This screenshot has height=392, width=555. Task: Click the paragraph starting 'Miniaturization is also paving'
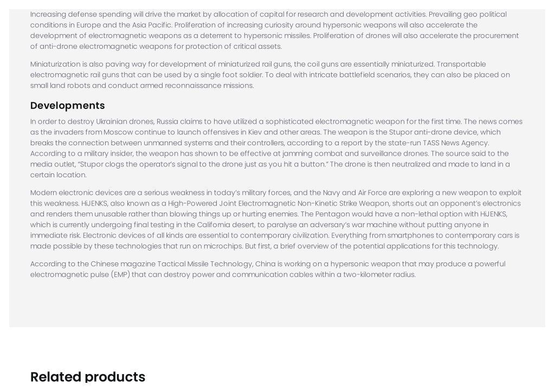271,75
